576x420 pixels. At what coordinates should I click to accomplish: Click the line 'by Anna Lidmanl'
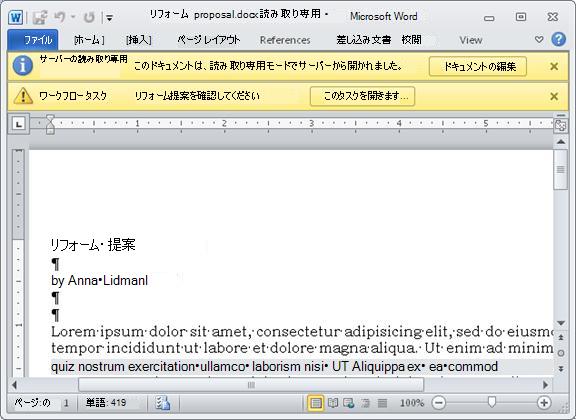click(x=100, y=280)
